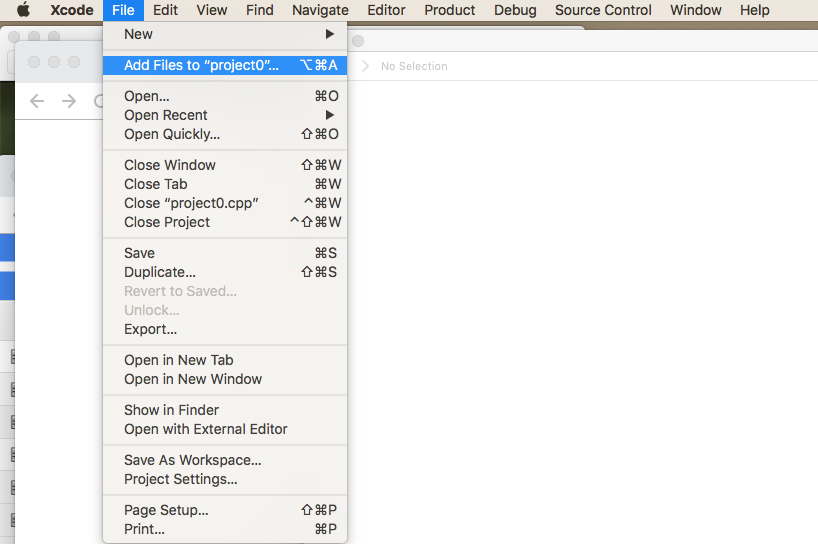Choose Close "project0.cpp"
Viewport: 818px width, 544px height.
coord(225,203)
